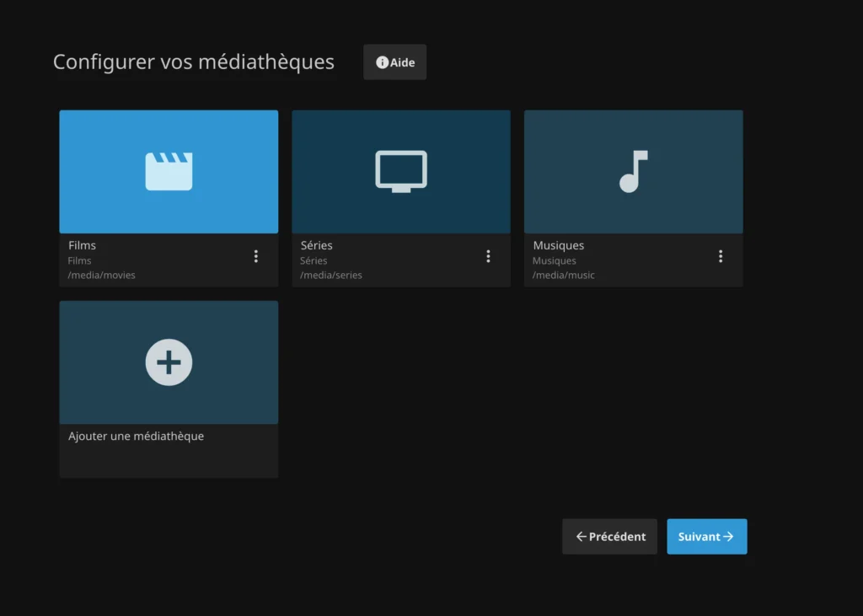Click the music note icon on Musiques
This screenshot has width=863, height=616.
(x=633, y=171)
